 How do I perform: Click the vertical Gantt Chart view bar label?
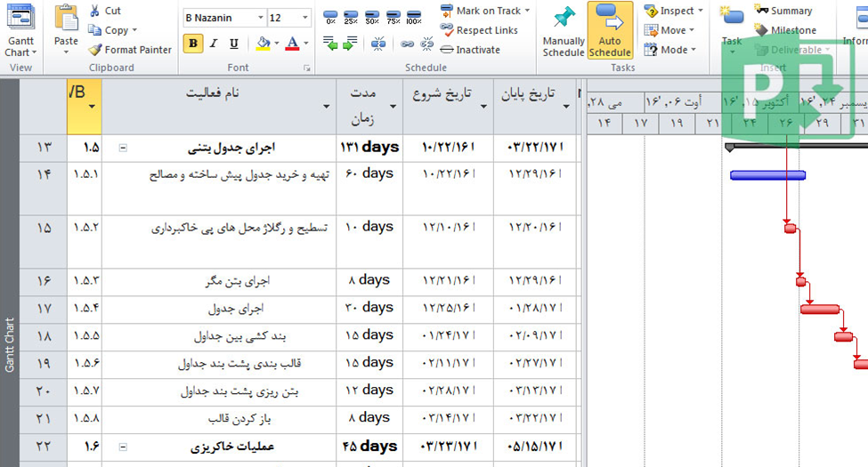[x=10, y=345]
